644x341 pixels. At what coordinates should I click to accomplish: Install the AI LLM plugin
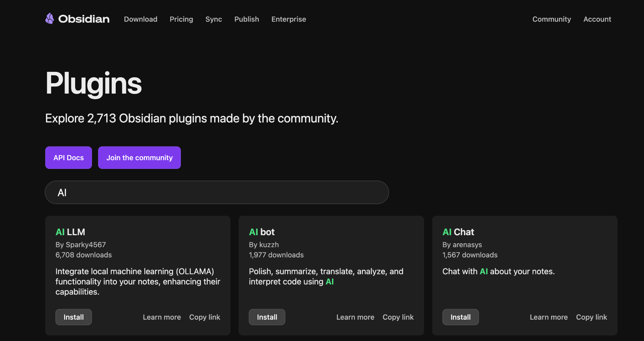click(74, 317)
